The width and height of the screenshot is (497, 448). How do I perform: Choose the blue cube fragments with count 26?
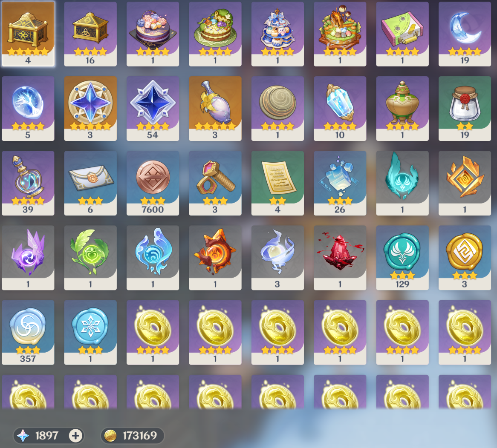(x=340, y=183)
